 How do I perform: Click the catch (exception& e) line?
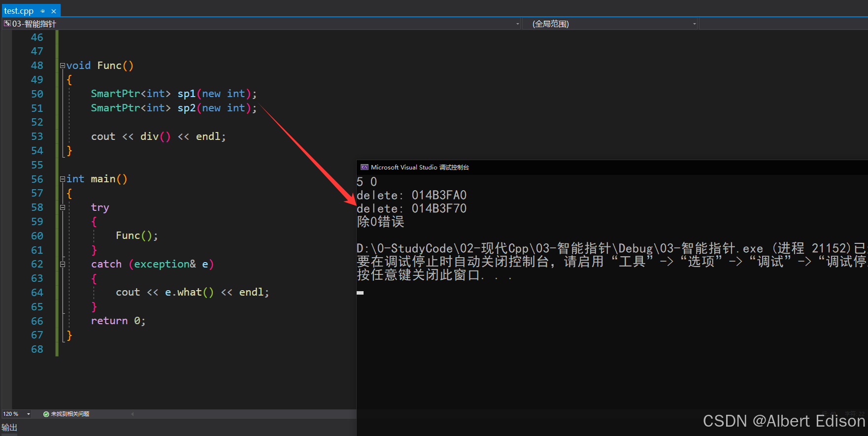pyautogui.click(x=152, y=264)
